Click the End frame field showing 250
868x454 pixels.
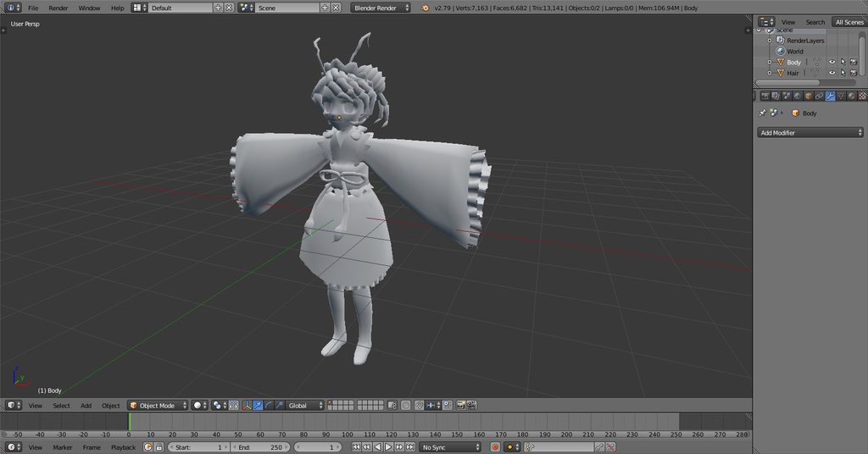point(261,447)
